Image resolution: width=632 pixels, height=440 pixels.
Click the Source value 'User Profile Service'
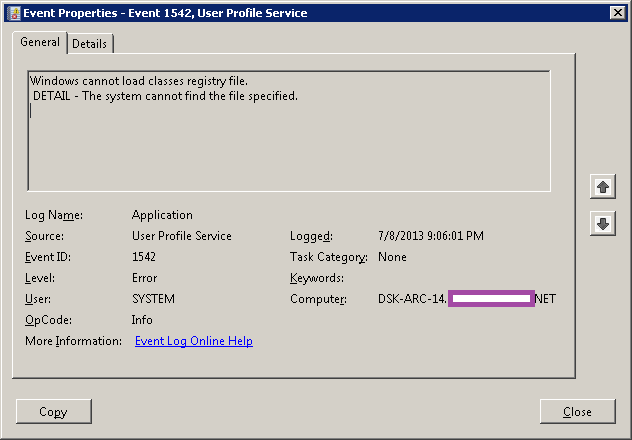click(x=181, y=236)
